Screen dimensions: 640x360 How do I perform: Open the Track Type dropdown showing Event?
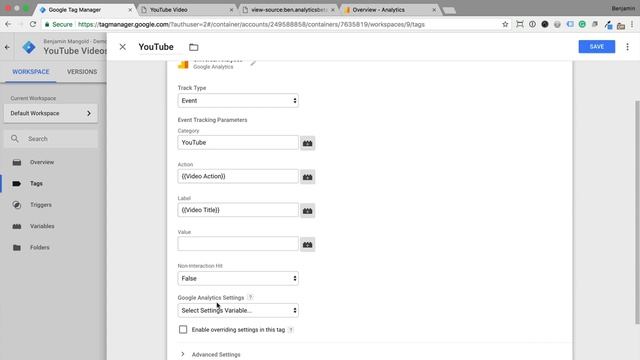(x=238, y=101)
